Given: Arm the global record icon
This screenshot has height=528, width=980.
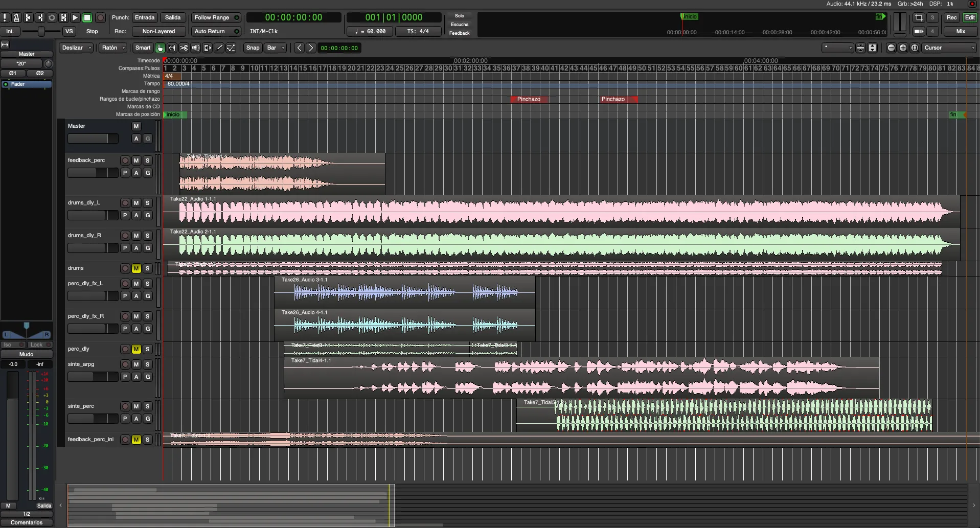Looking at the screenshot, I should click(100, 17).
